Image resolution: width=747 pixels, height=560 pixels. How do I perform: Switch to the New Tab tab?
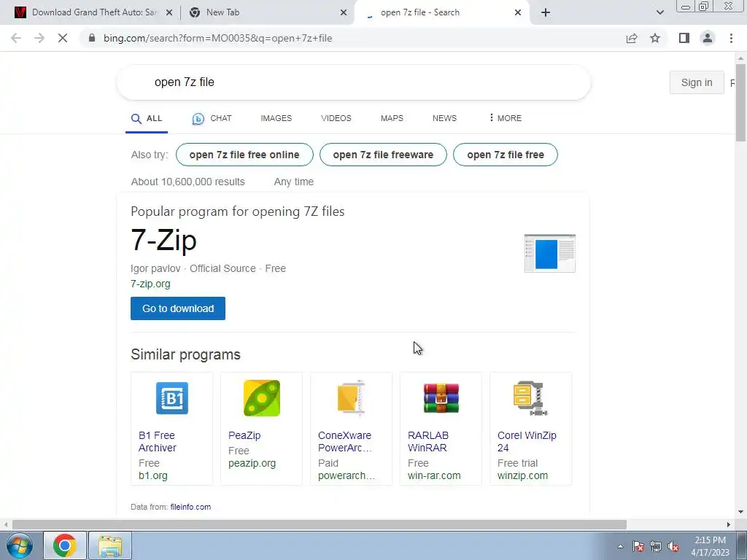click(267, 12)
